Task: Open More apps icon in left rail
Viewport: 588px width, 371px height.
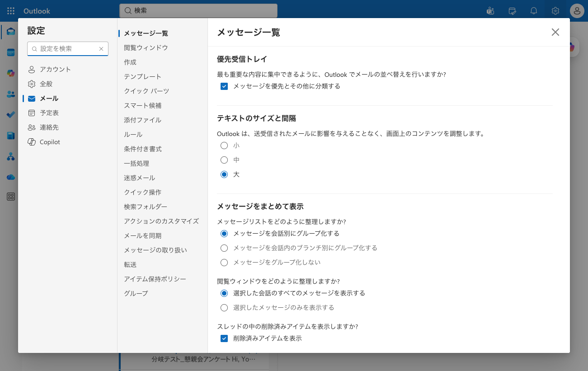Action: tap(11, 197)
